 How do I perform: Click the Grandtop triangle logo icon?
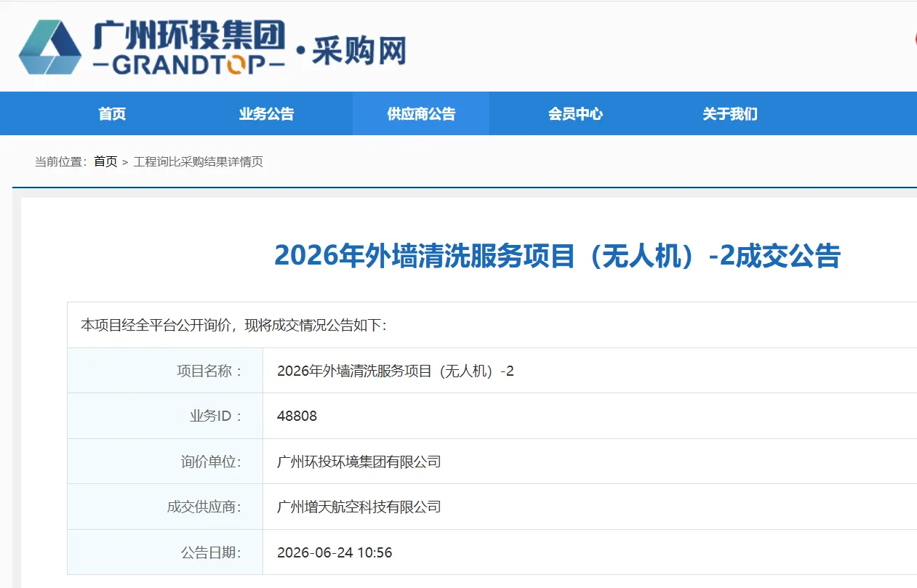tap(50, 47)
